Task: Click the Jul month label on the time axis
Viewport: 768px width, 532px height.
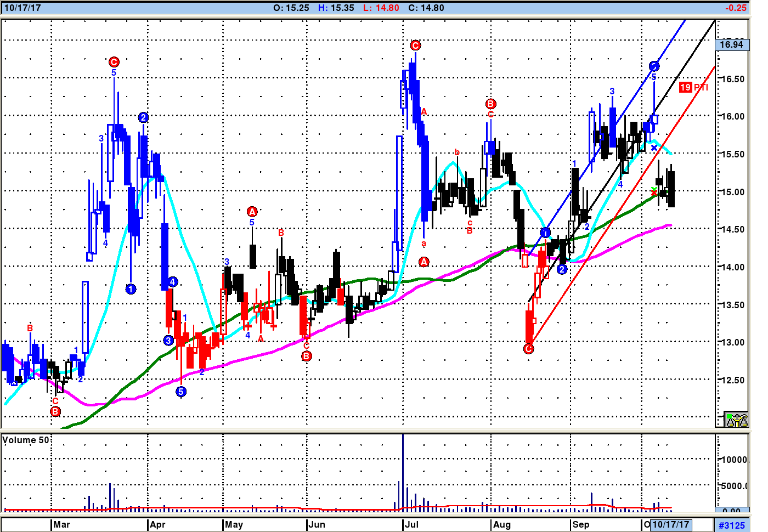Action: 411,525
